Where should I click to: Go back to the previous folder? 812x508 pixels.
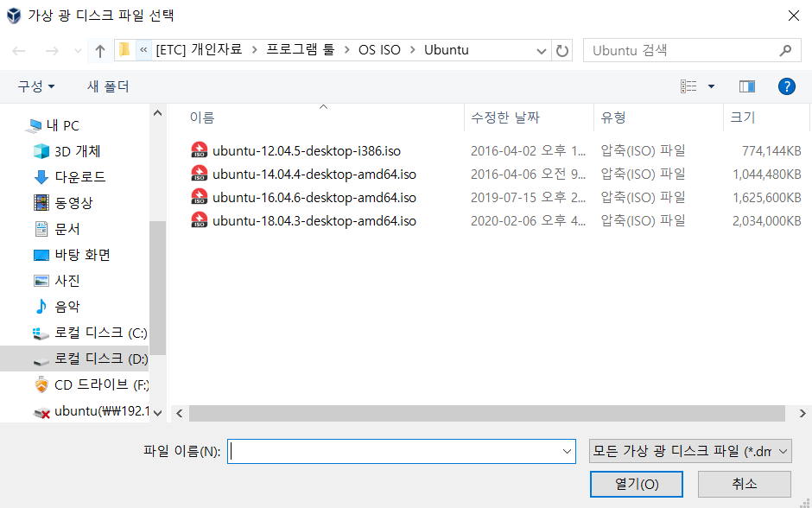pos(19,51)
